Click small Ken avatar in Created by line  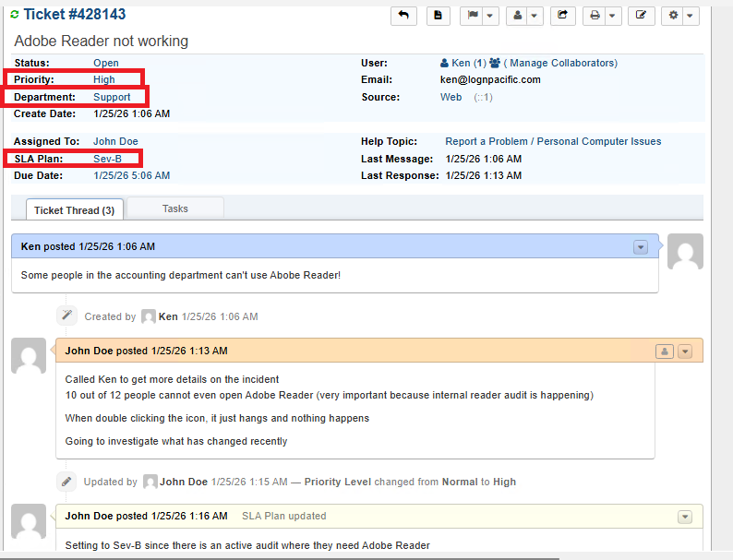(x=149, y=316)
